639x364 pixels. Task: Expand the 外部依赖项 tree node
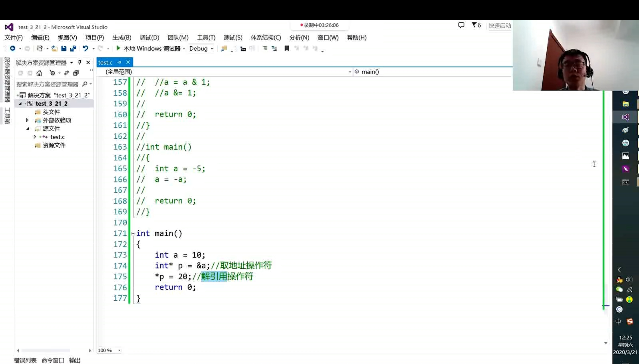tap(27, 120)
